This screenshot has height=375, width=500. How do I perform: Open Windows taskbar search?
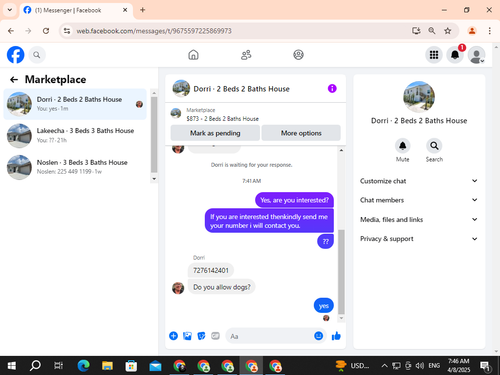pos(35,366)
